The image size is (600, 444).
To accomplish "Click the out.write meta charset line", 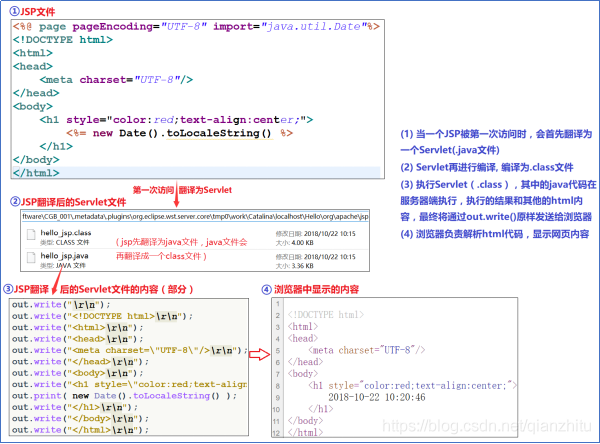I will point(129,350).
